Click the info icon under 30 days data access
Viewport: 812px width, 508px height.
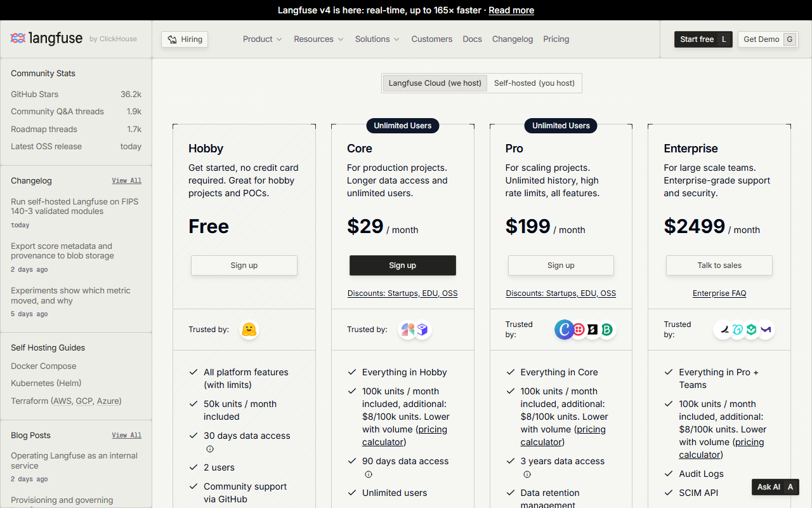[x=210, y=449]
